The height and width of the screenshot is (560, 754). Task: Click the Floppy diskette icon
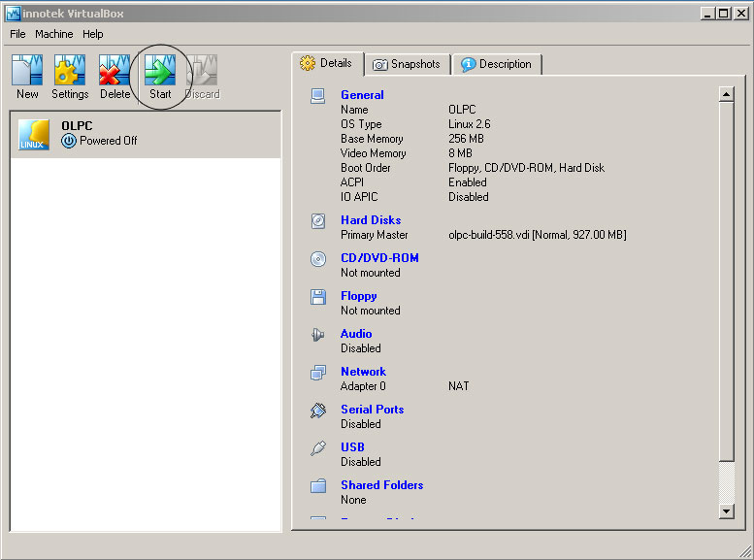(x=318, y=297)
